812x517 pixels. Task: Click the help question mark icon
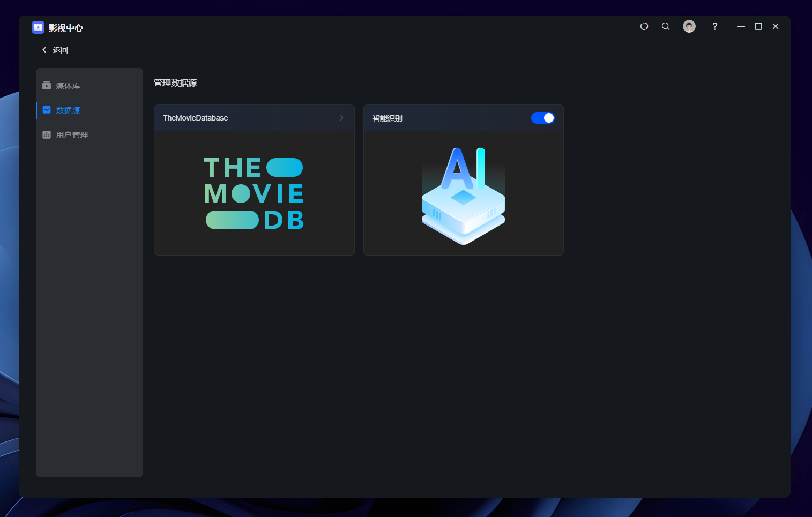click(714, 26)
